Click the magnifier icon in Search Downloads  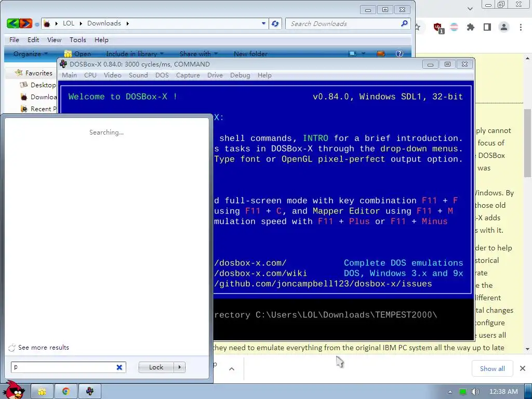tap(404, 23)
